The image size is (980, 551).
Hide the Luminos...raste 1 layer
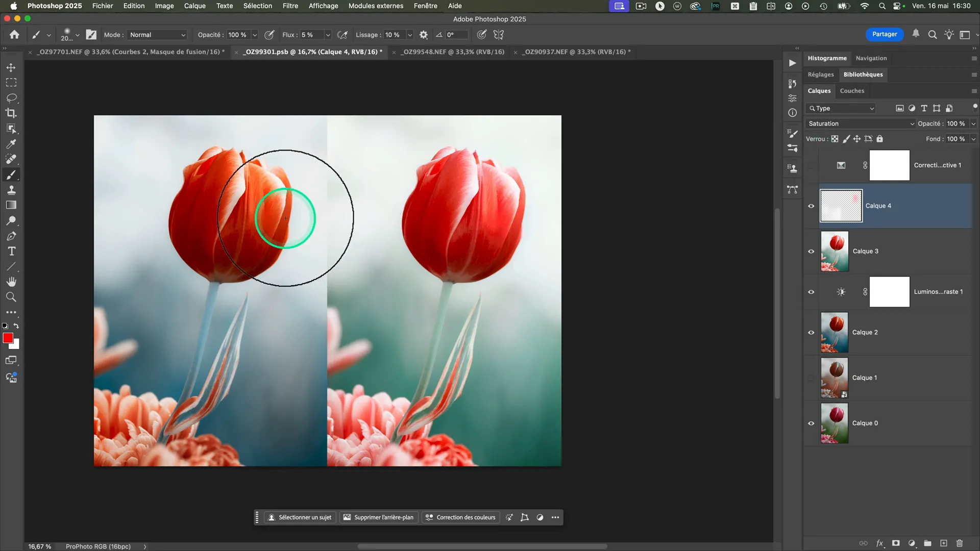811,292
